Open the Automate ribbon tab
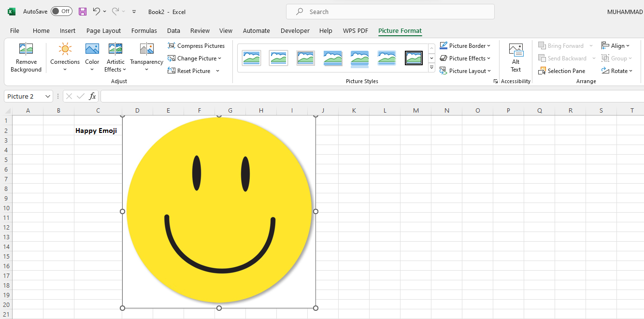This screenshot has width=644, height=319. [257, 30]
